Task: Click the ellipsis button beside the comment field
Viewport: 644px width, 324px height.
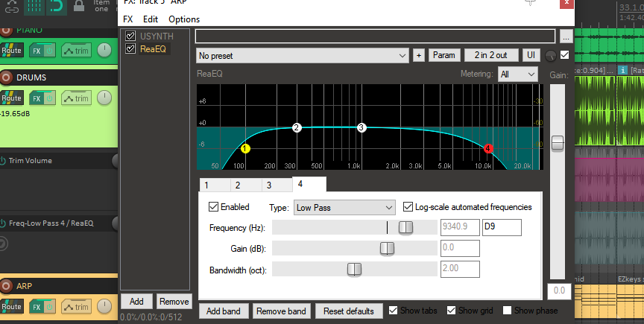Action: [x=566, y=36]
